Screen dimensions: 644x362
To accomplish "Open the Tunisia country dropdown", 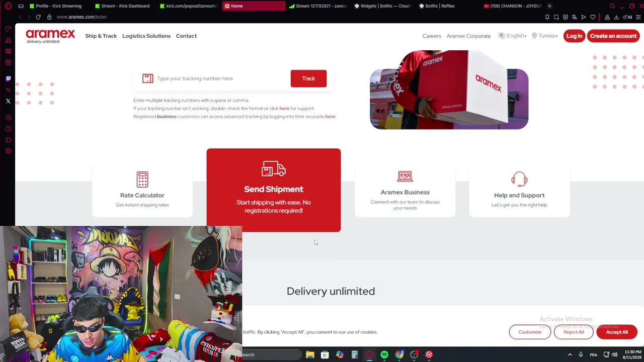I will [545, 36].
